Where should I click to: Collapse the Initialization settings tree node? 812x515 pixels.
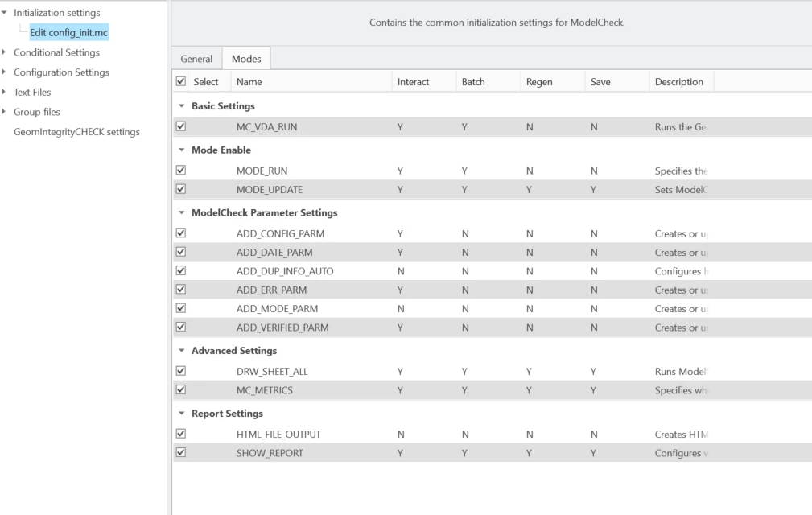point(4,12)
